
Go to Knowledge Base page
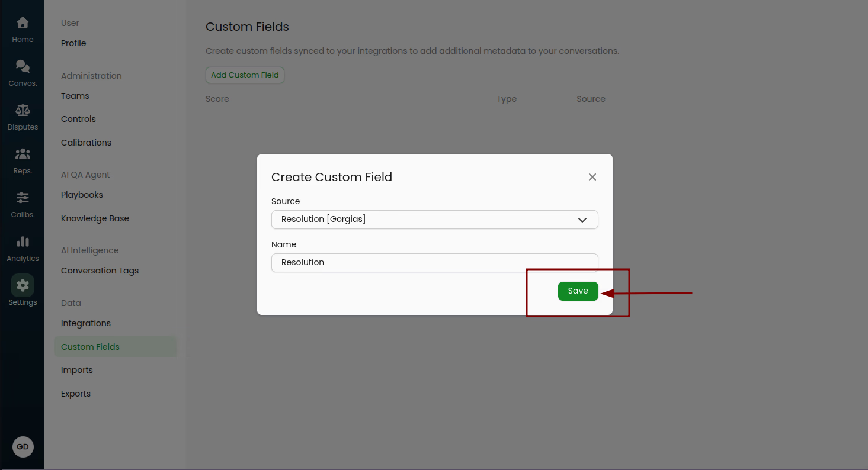click(95, 218)
